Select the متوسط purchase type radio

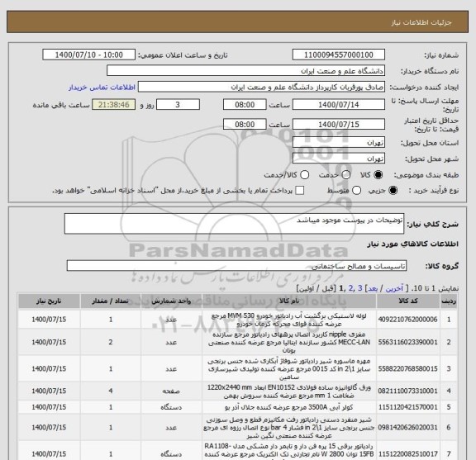[x=356, y=191]
